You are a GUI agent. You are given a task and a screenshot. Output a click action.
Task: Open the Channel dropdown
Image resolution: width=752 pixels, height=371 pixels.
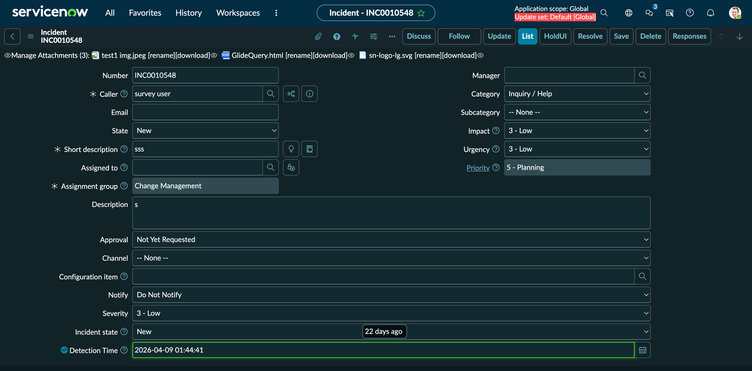pyautogui.click(x=391, y=258)
